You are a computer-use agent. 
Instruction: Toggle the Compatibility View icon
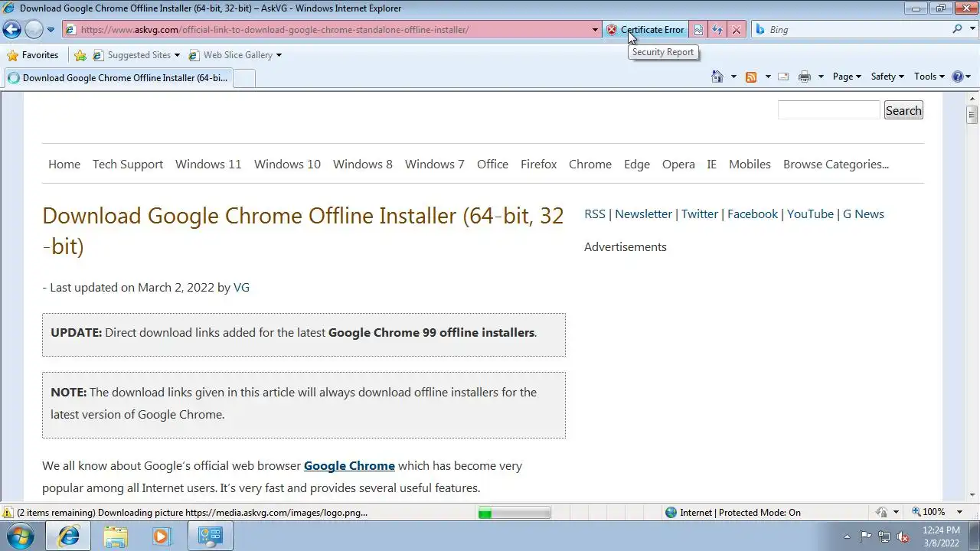coord(698,30)
